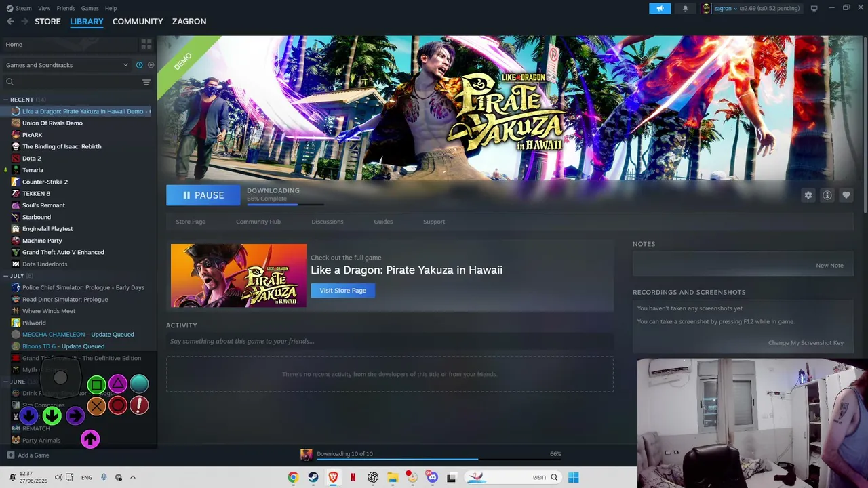
Task: Show game info with the info icon
Action: point(827,195)
